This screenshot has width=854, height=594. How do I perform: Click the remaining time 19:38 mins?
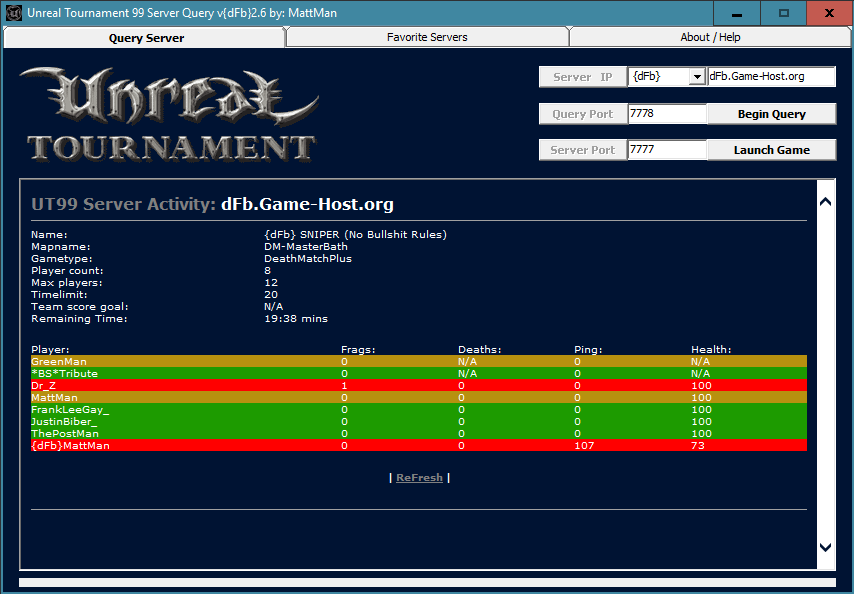pos(296,319)
